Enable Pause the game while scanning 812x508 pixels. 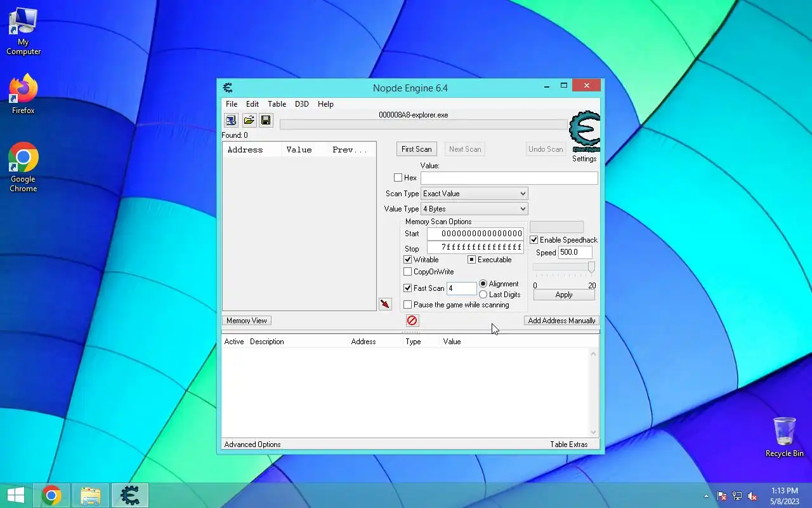(x=408, y=305)
